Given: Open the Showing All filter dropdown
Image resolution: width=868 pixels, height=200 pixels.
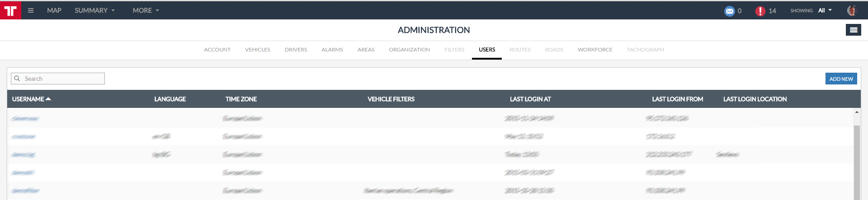Looking at the screenshot, I should [825, 10].
